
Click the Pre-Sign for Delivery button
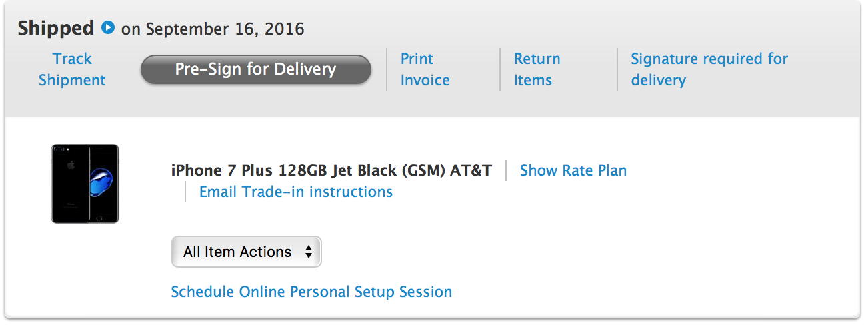[255, 69]
